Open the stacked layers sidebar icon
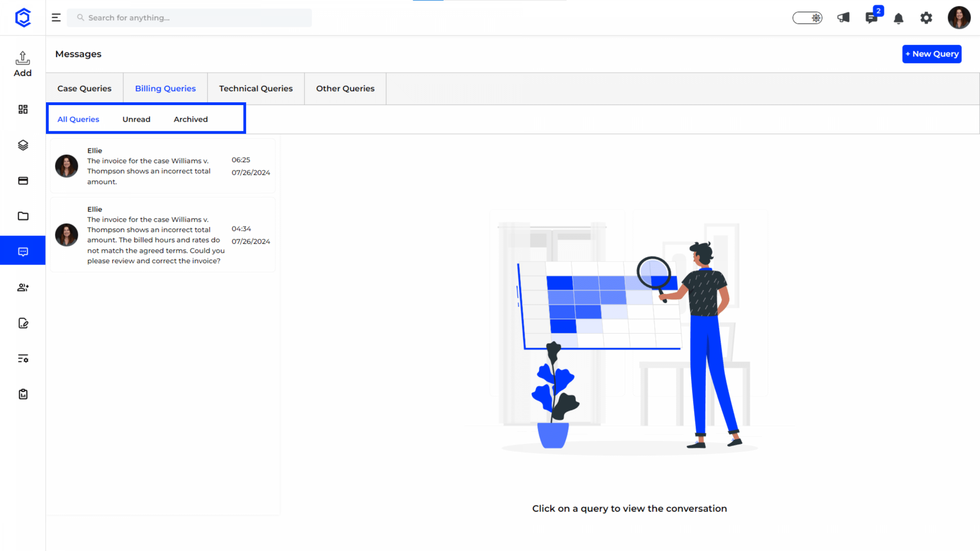The height and width of the screenshot is (551, 980). click(23, 145)
